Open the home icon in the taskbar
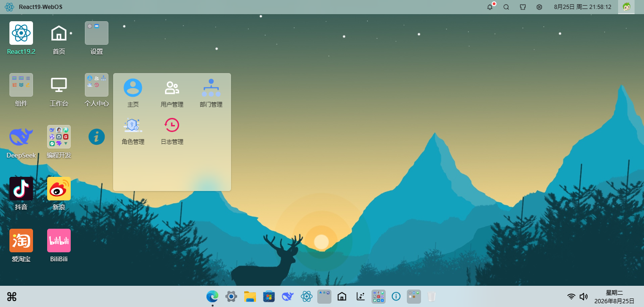644x307 pixels. tap(342, 296)
